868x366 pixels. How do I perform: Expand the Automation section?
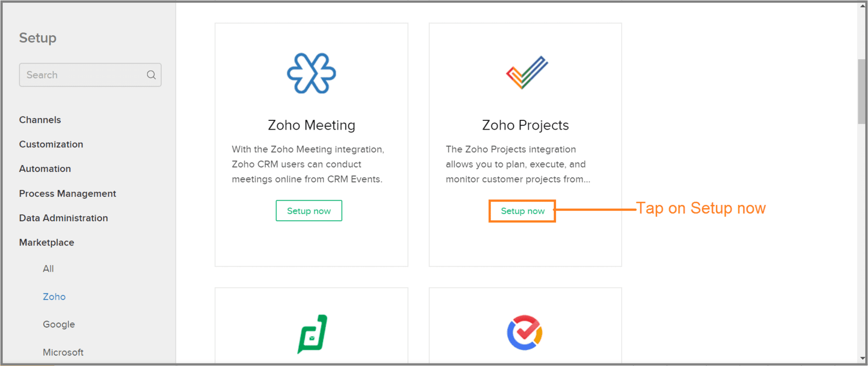tap(45, 169)
